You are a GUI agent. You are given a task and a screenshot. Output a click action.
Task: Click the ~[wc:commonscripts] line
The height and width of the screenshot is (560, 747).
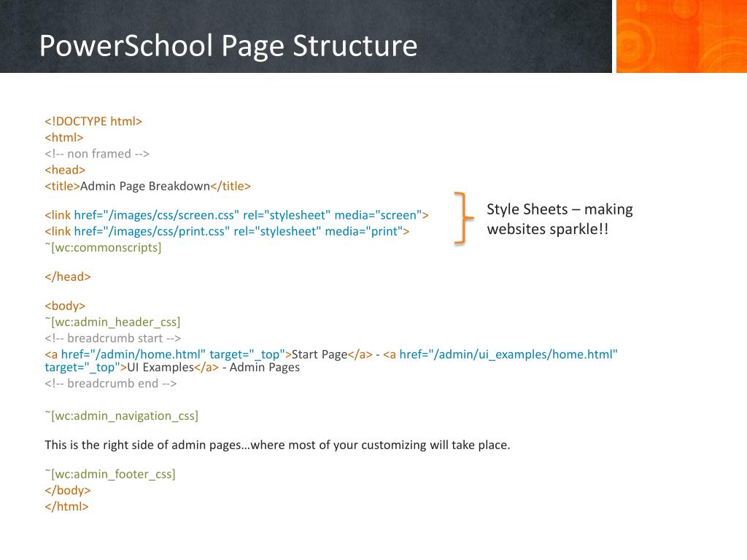point(103,248)
